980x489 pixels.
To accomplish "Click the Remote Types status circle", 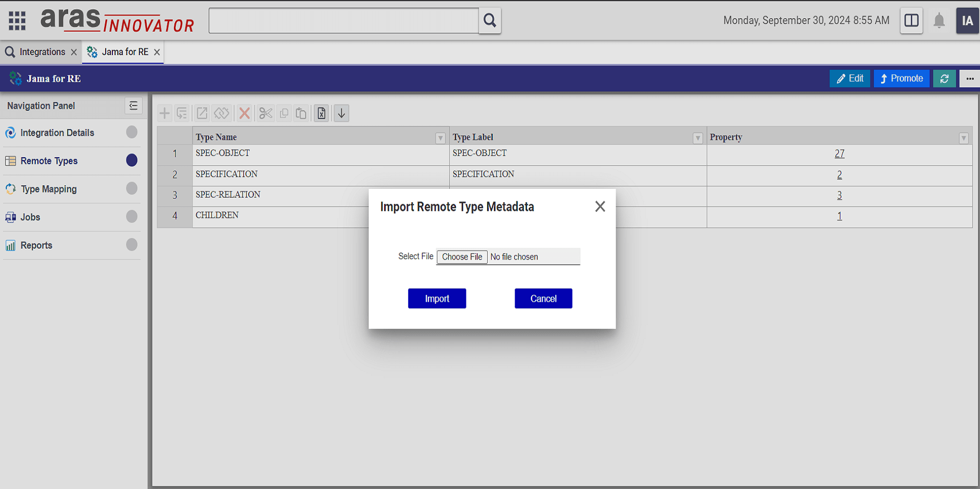I will click(x=132, y=160).
